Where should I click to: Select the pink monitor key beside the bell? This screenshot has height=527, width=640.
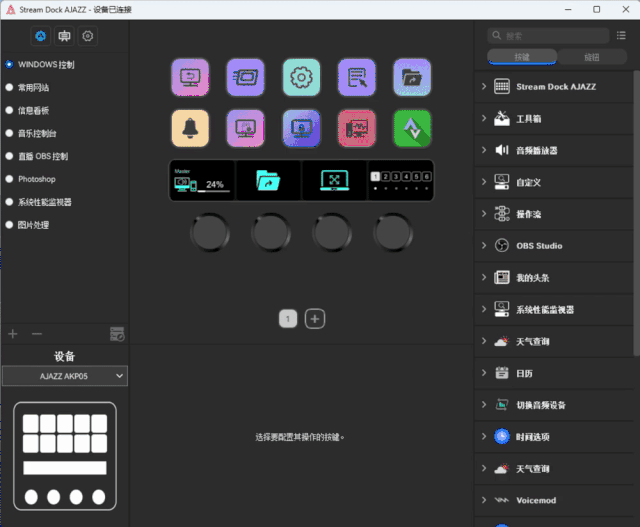[246, 128]
